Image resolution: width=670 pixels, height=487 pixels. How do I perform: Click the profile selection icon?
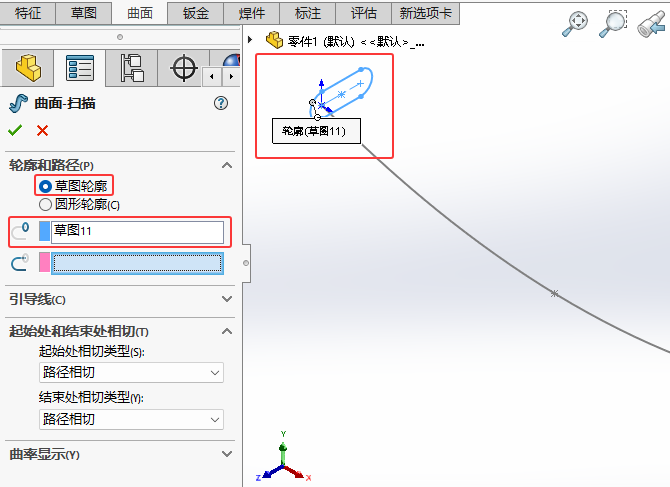pos(20,231)
